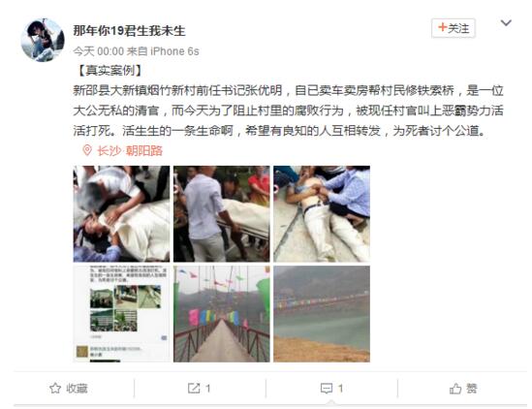The image size is (532, 409).
Task: Open the chat screenshot thumbnail
Action: point(121,314)
